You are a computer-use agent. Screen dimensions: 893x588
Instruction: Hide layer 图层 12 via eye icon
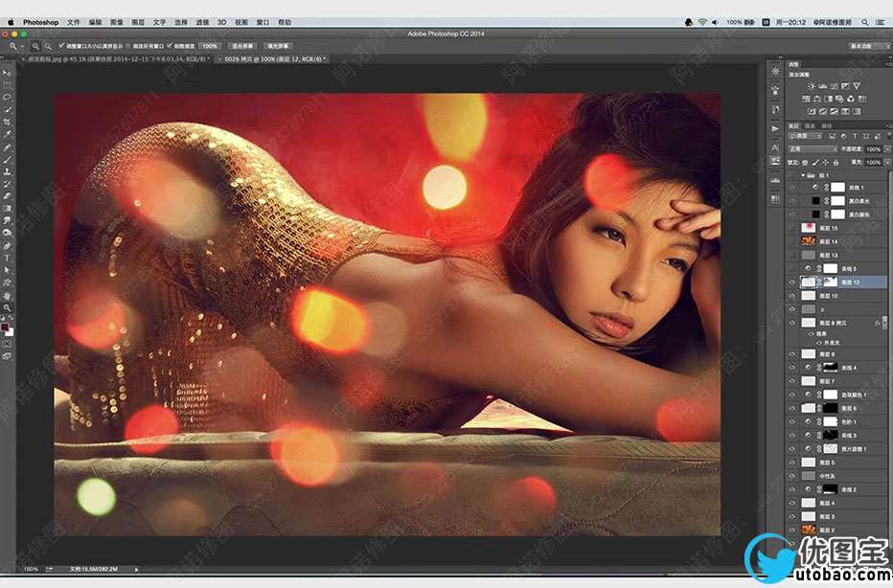[791, 283]
